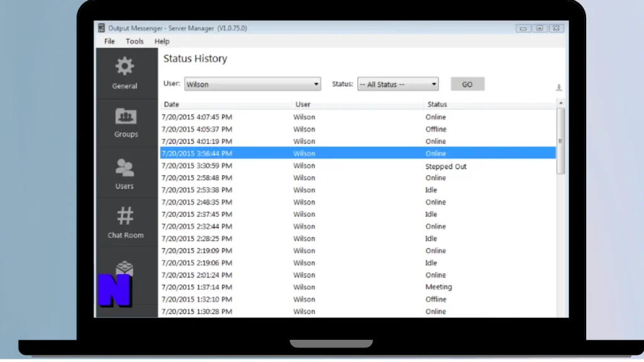Select the 7/20/2015 4:01:19 PM row

click(358, 141)
